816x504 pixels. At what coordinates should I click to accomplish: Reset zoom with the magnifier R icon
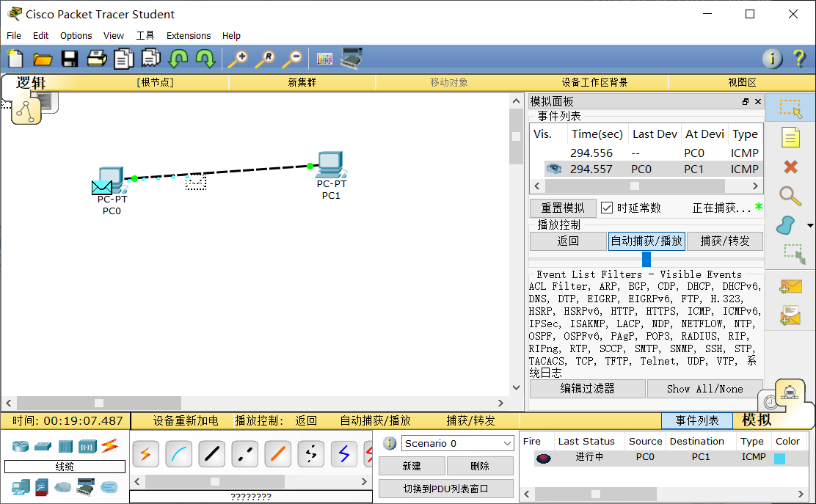[x=266, y=58]
